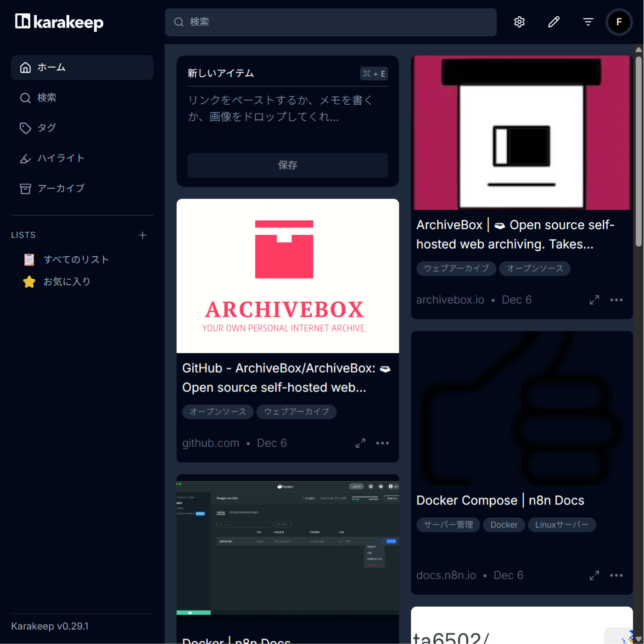
Task: Click the vertical scrollbar thumb
Action: click(638, 152)
